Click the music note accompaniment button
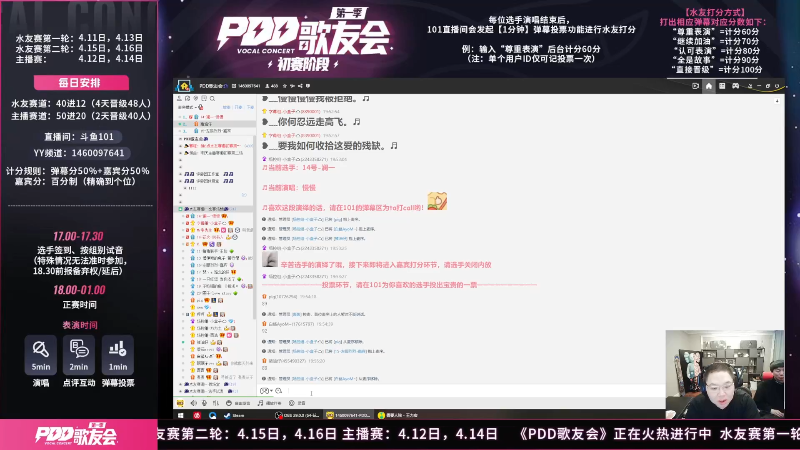Image resolution: width=800 pixels, height=450 pixels. (269, 403)
